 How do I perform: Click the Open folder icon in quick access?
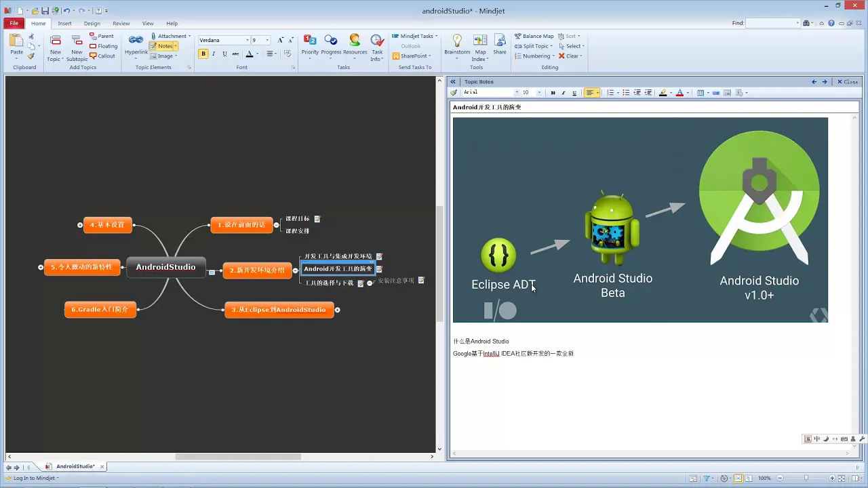pos(35,11)
